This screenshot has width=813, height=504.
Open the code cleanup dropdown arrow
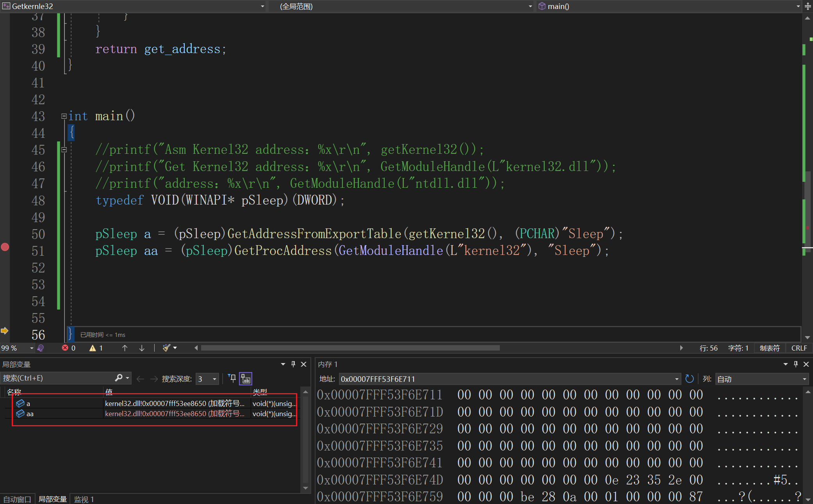(175, 348)
